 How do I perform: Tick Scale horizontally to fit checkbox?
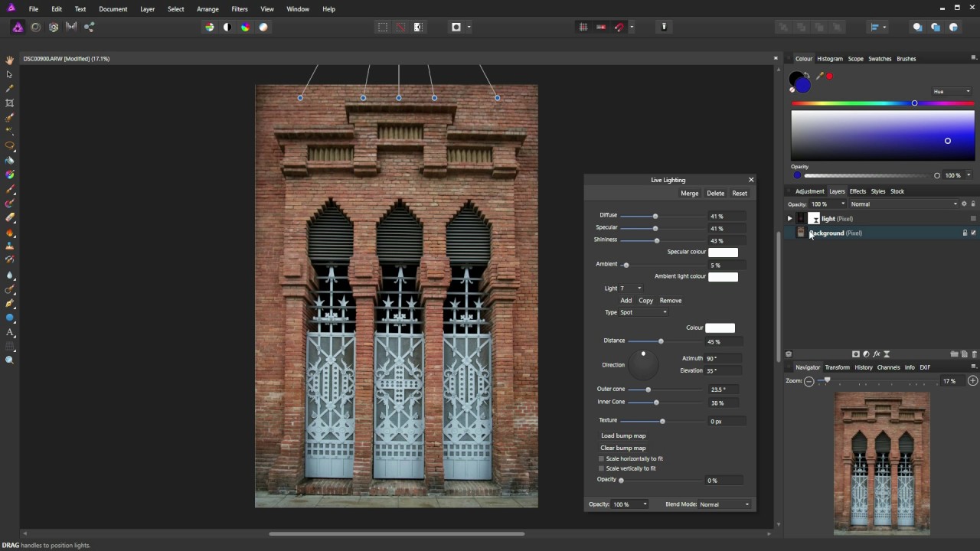click(601, 459)
